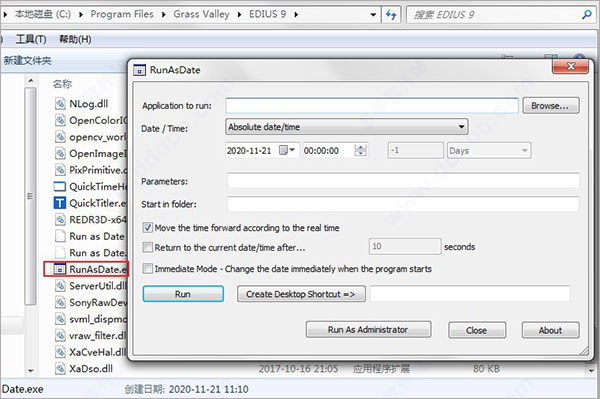Toggle Move the time forward checkbox
Screen dimensions: 600x399
(x=148, y=228)
